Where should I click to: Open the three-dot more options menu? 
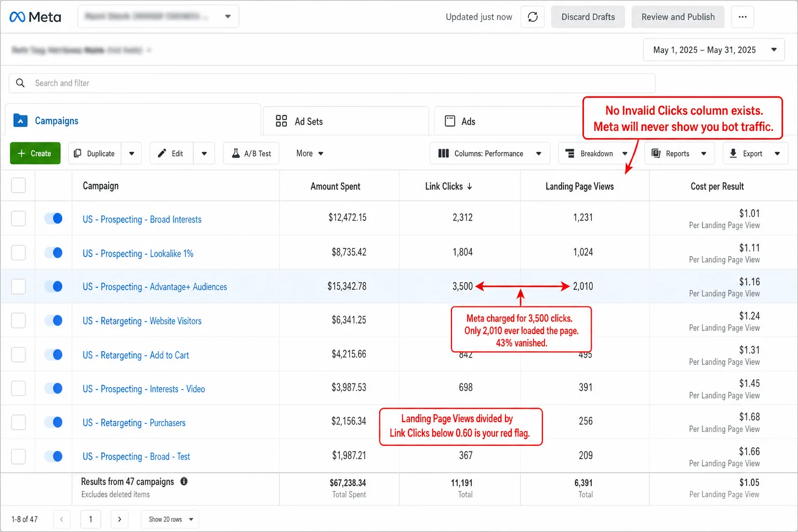coord(742,17)
